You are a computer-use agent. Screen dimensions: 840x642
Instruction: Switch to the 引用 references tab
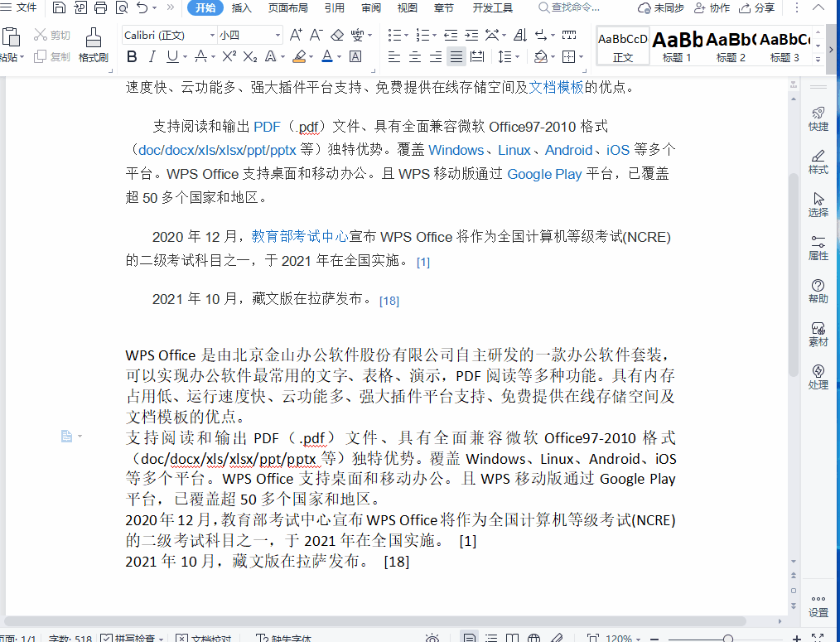click(x=335, y=8)
